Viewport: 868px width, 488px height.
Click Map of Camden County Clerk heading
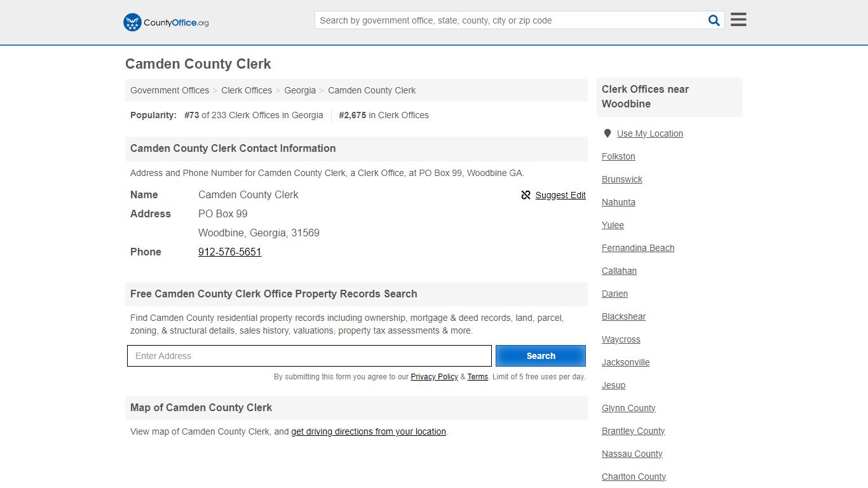pos(201,407)
